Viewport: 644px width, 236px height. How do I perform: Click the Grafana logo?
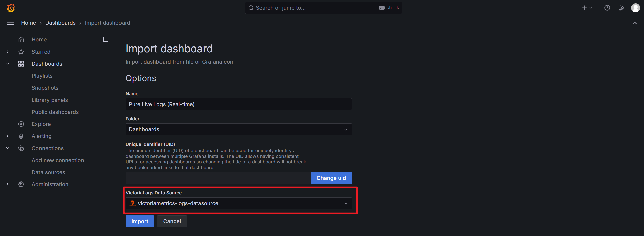[x=11, y=8]
